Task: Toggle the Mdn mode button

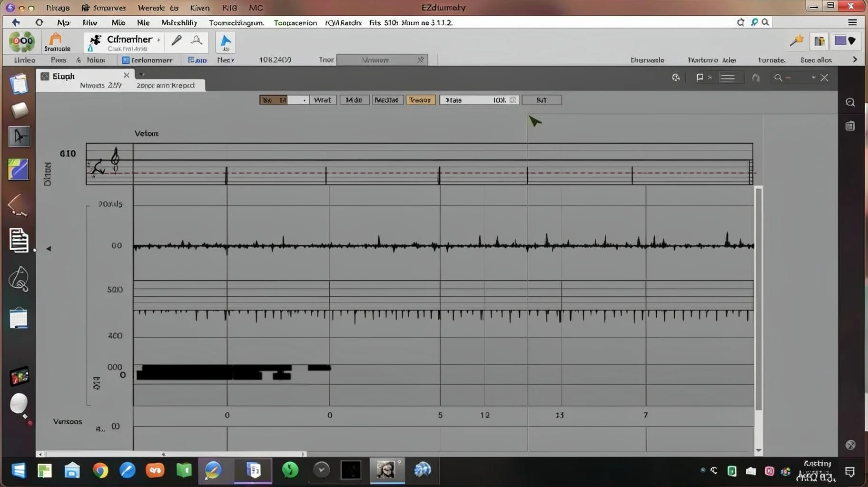Action: [354, 100]
